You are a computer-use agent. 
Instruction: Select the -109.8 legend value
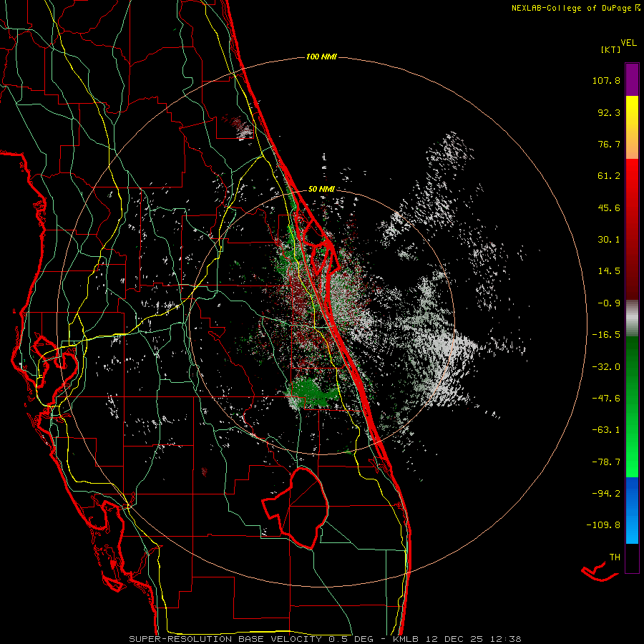pyautogui.click(x=603, y=525)
